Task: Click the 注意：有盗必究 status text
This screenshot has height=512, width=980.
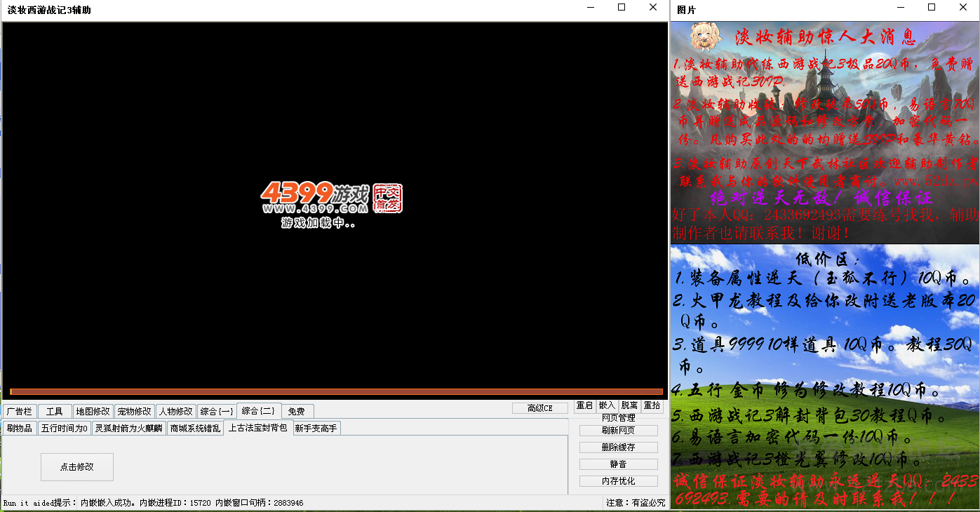Action: [636, 503]
